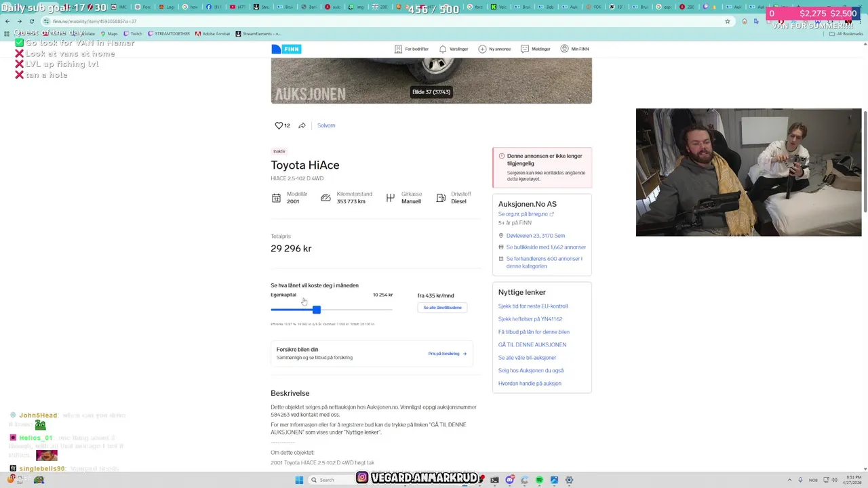Bookmark this page with the star icon
Viewport: 868px width, 488px height.
pos(728,21)
